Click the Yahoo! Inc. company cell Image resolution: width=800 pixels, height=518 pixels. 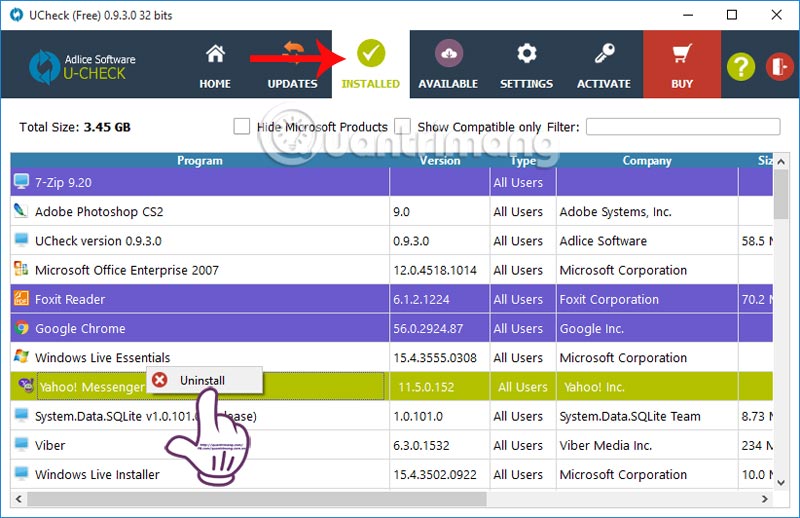pos(647,387)
